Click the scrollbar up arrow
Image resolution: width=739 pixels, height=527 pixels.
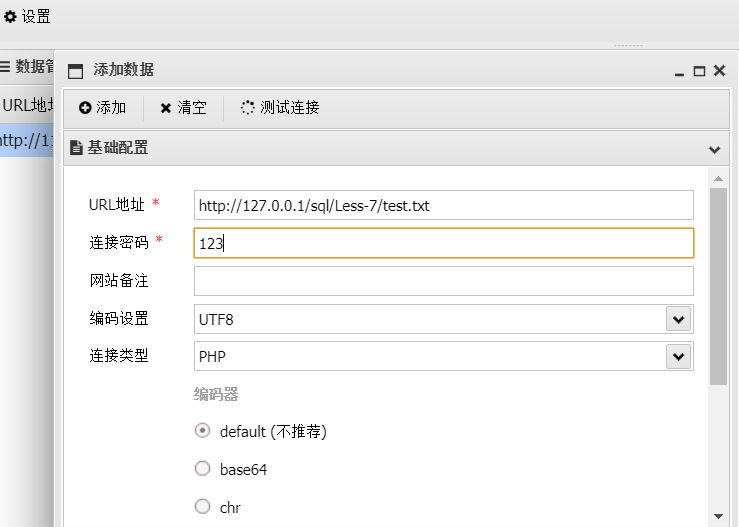coord(718,179)
